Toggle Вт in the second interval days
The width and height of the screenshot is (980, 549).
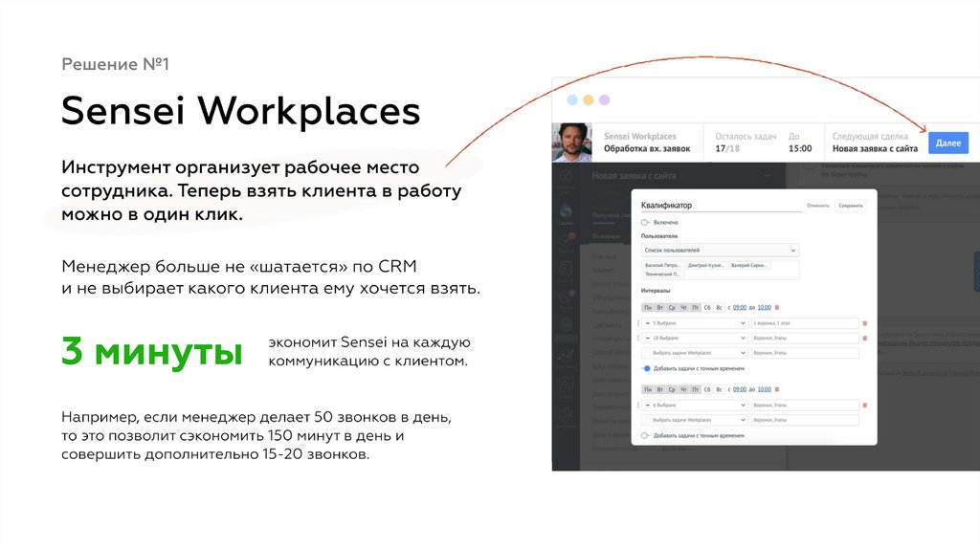tap(659, 389)
